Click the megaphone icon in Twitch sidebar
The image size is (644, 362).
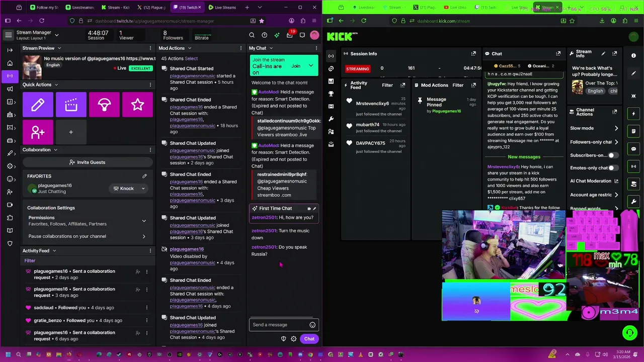(10, 89)
